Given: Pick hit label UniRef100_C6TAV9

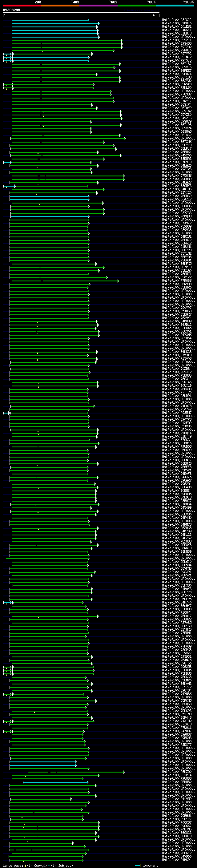Looking at the screenshot, I should click(x=177, y=108).
